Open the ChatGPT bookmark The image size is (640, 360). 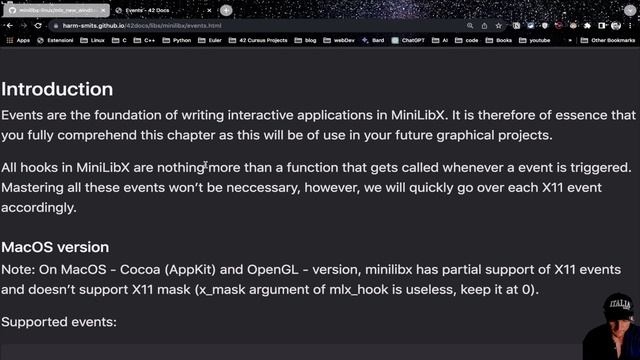point(408,40)
